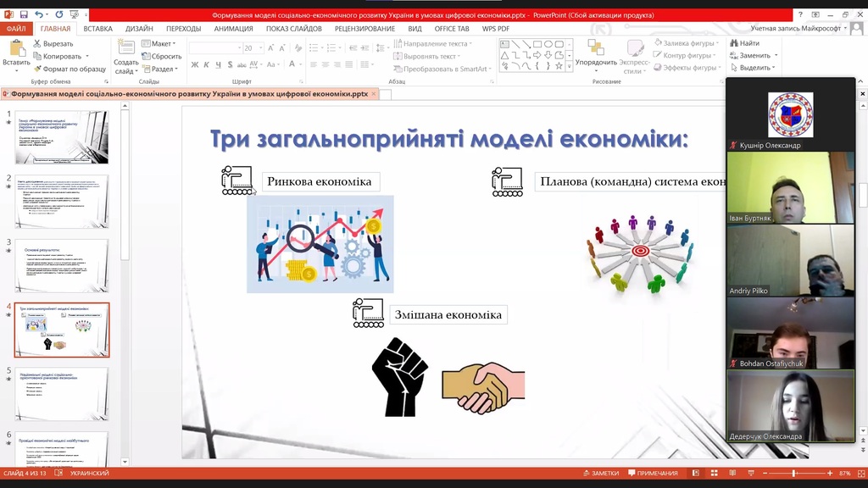This screenshot has height=488, width=868.
Task: Click the Вставить paste button
Action: [x=16, y=53]
